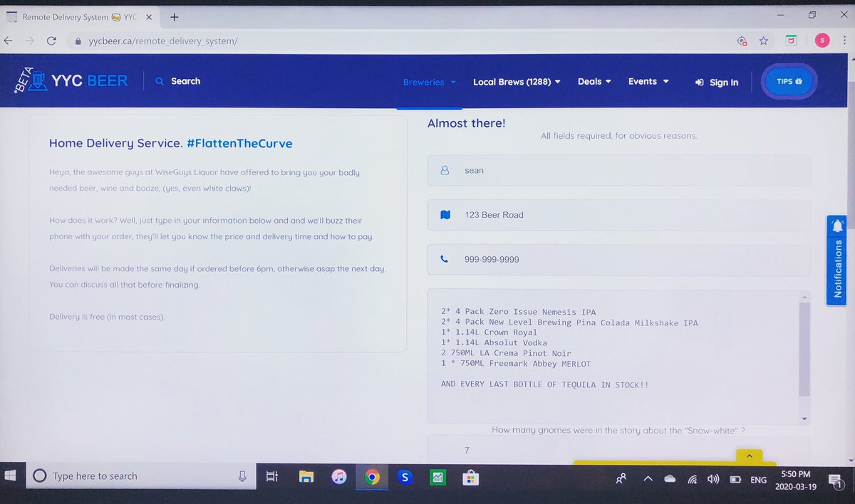Click the Almost there! heading
Viewport: 855px width, 504px height.
466,123
